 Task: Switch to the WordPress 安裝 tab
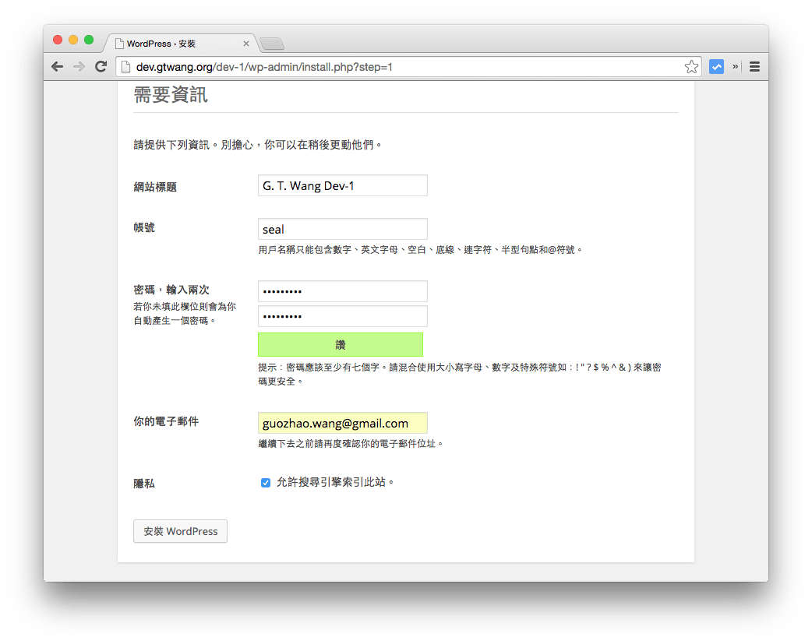tap(175, 44)
